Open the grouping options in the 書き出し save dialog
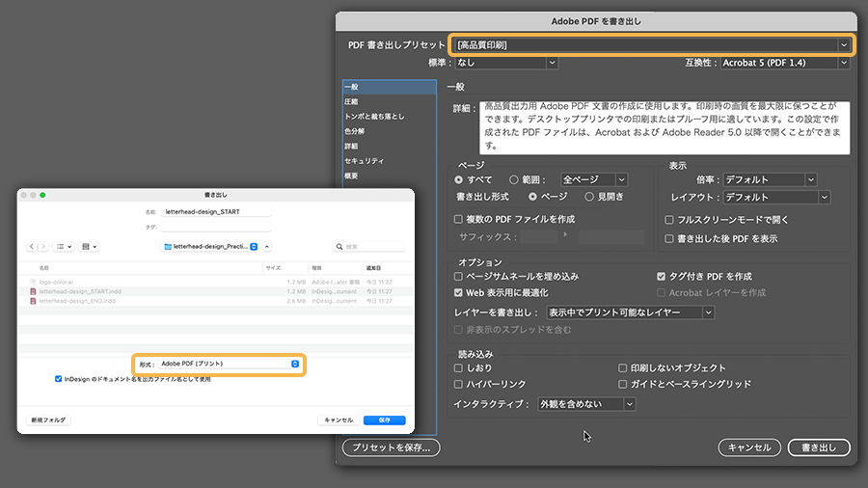 pos(89,246)
